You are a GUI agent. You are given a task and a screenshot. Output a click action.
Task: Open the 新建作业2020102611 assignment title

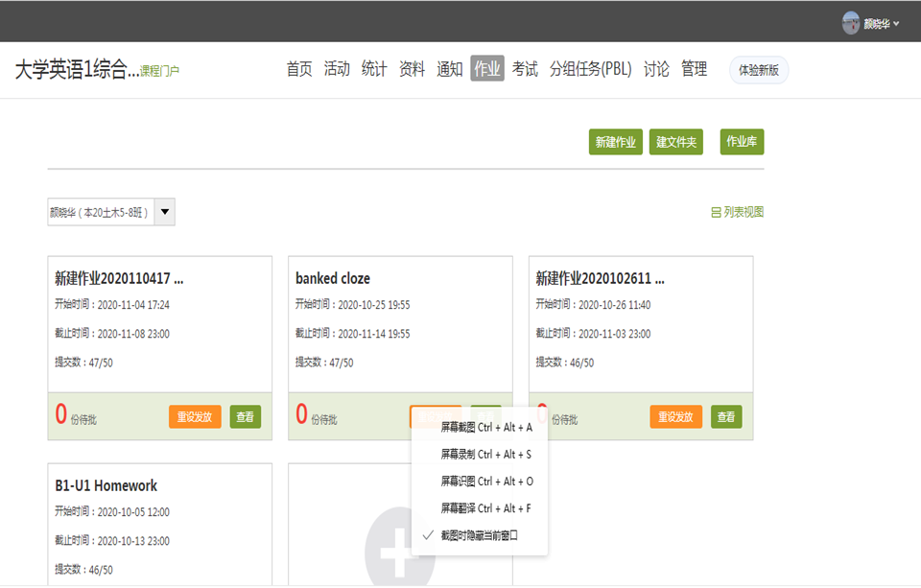pos(601,278)
